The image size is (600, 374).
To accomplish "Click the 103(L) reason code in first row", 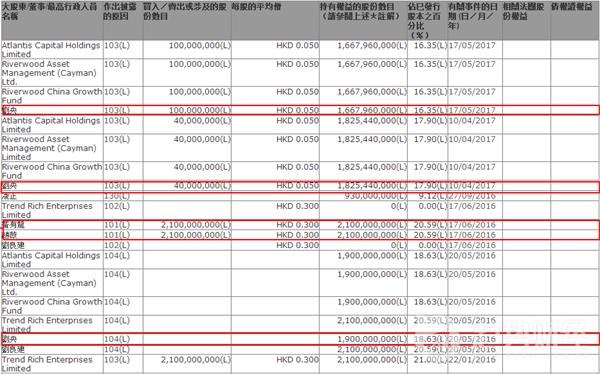I will click(x=117, y=45).
